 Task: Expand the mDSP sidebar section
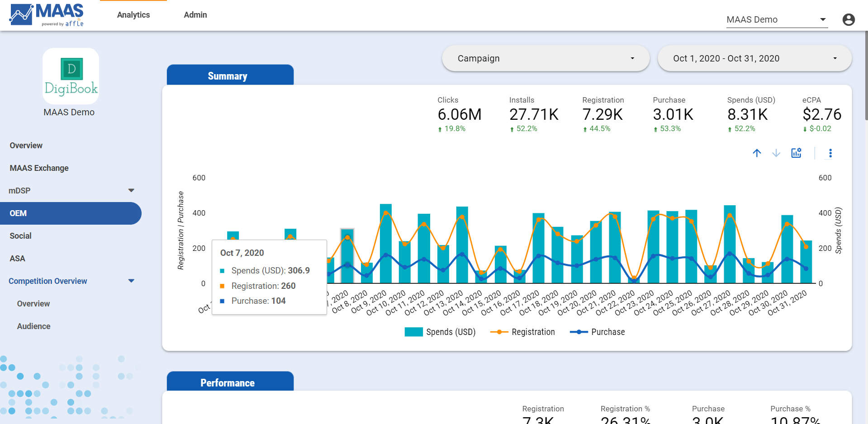[131, 190]
